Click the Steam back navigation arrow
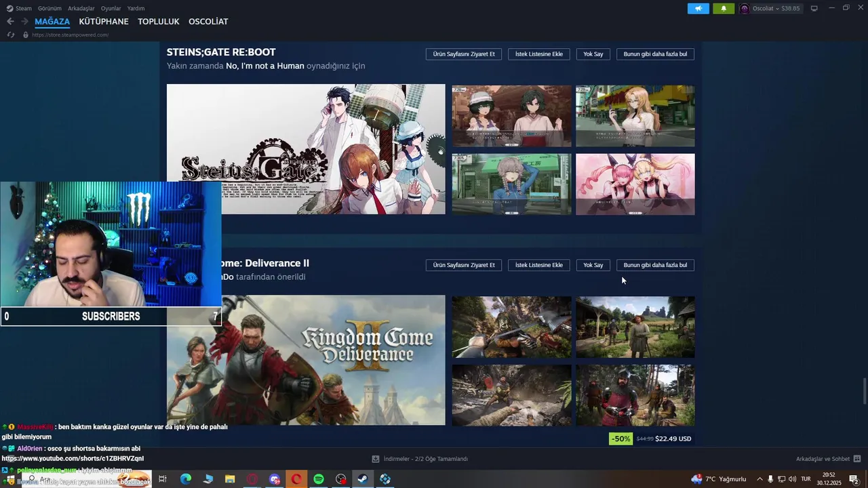868x488 pixels. pyautogui.click(x=10, y=22)
